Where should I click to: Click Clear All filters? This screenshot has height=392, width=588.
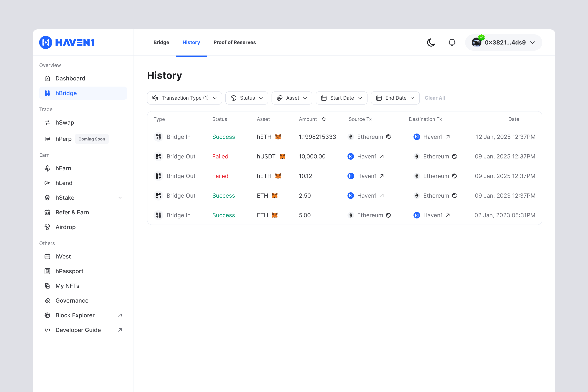(435, 98)
